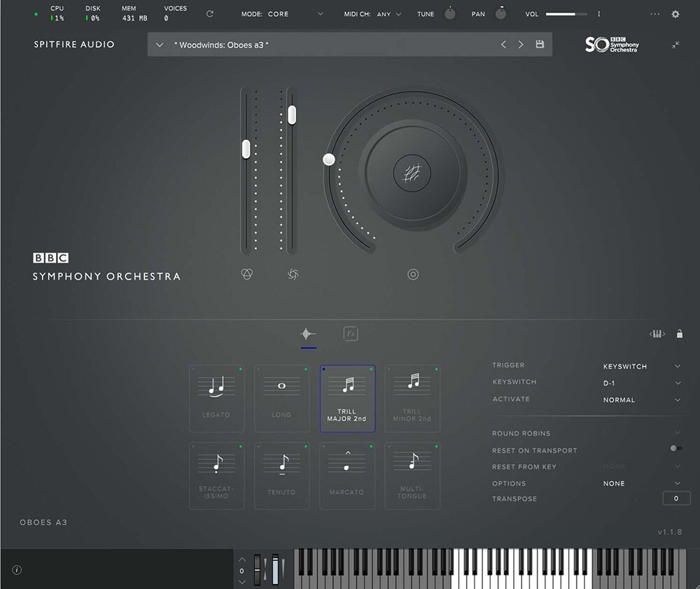The image size is (700, 589).
Task: Open the MODE CORE dropdown
Action: tap(295, 14)
